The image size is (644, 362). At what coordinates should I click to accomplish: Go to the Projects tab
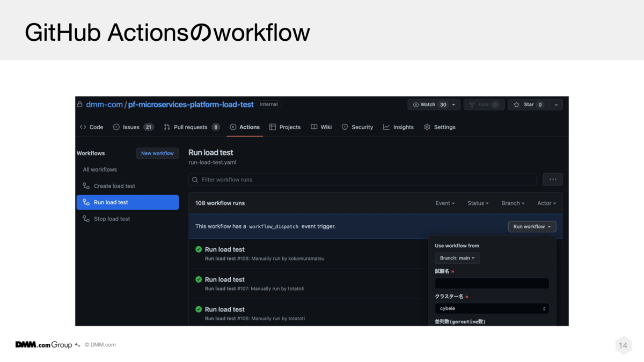(285, 127)
